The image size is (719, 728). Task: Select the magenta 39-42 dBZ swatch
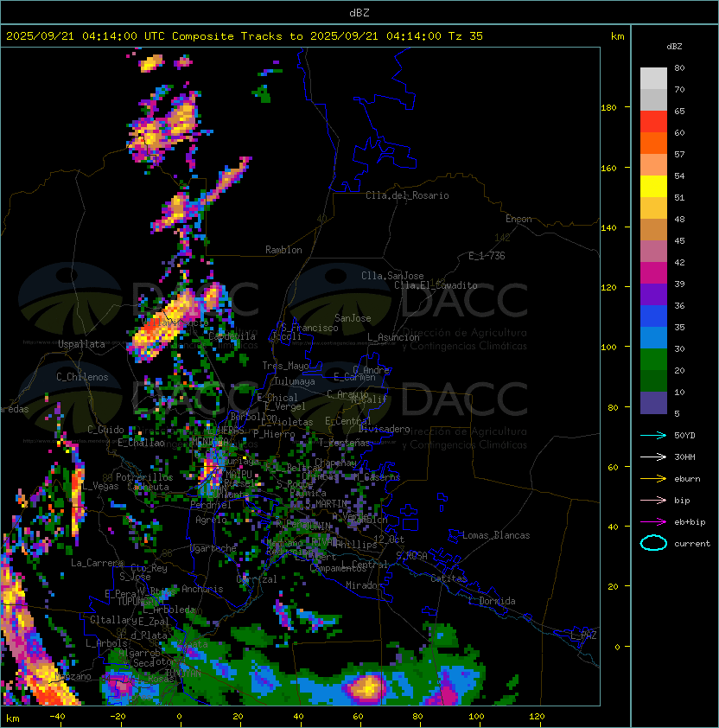tap(653, 273)
